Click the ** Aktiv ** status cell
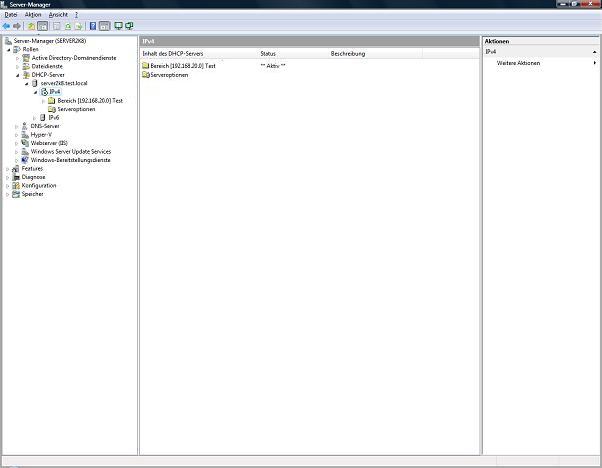 [x=273, y=66]
